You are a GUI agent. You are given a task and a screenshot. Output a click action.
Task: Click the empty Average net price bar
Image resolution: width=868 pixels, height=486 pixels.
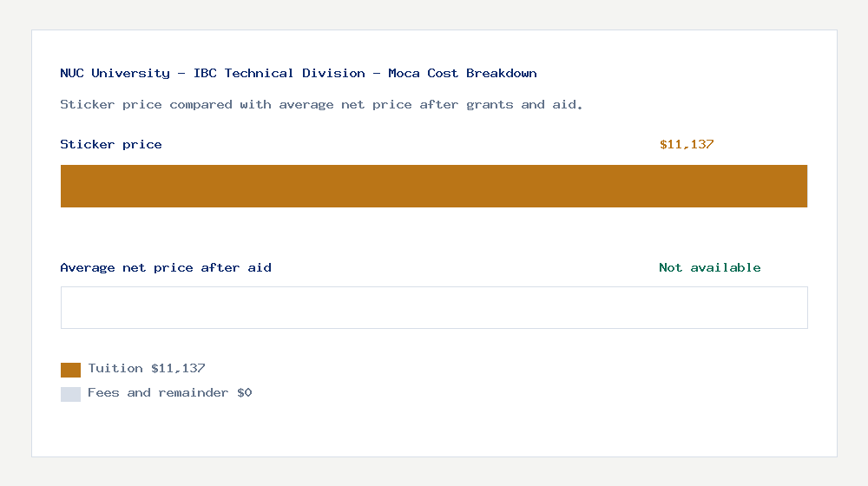tap(434, 308)
